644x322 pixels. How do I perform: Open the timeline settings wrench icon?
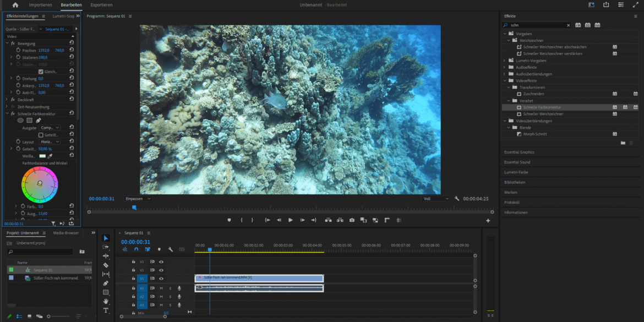[171, 249]
